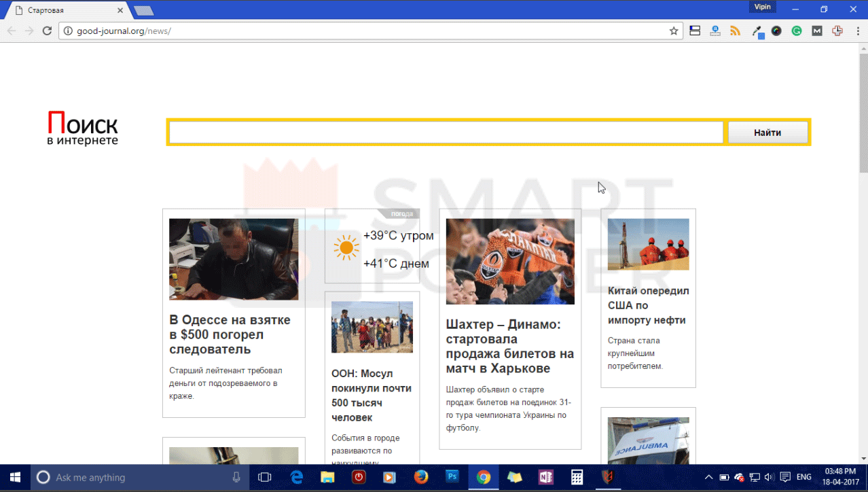The image size is (868, 492).
Task: Click the Найти search button
Action: [767, 133]
